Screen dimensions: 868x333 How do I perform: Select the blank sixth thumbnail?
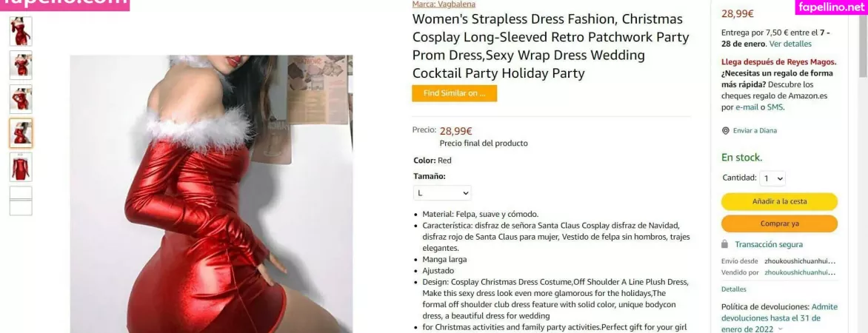click(x=21, y=201)
